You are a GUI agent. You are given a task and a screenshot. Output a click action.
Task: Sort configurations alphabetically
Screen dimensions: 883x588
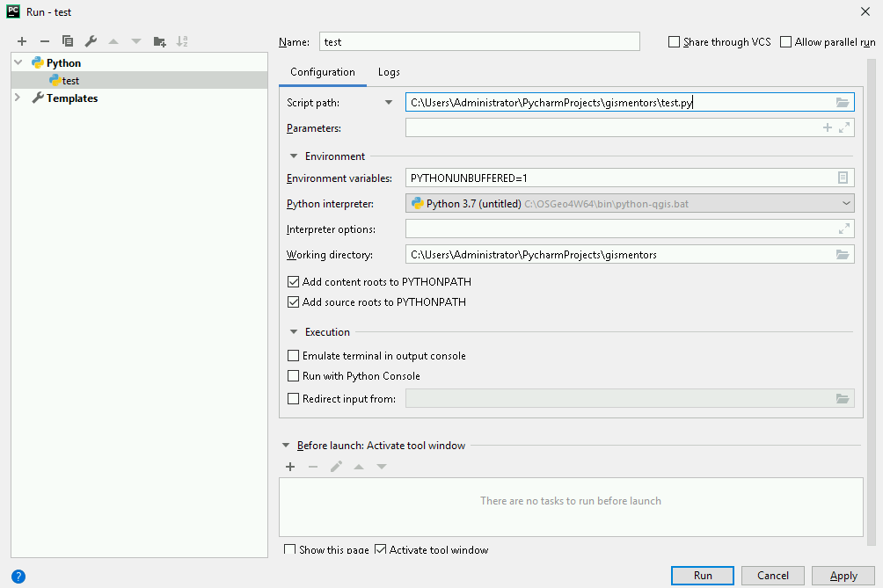pyautogui.click(x=183, y=40)
